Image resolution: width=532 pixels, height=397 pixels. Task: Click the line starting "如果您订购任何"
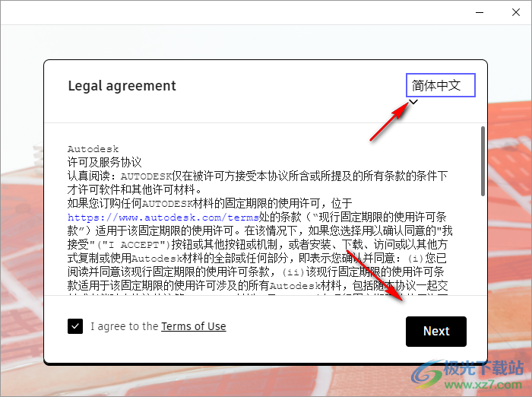pos(210,203)
